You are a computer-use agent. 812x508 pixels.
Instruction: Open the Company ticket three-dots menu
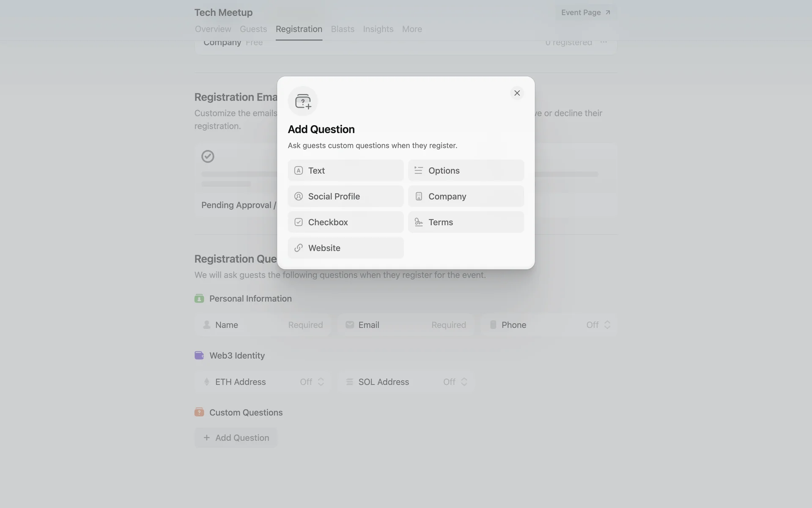604,42
